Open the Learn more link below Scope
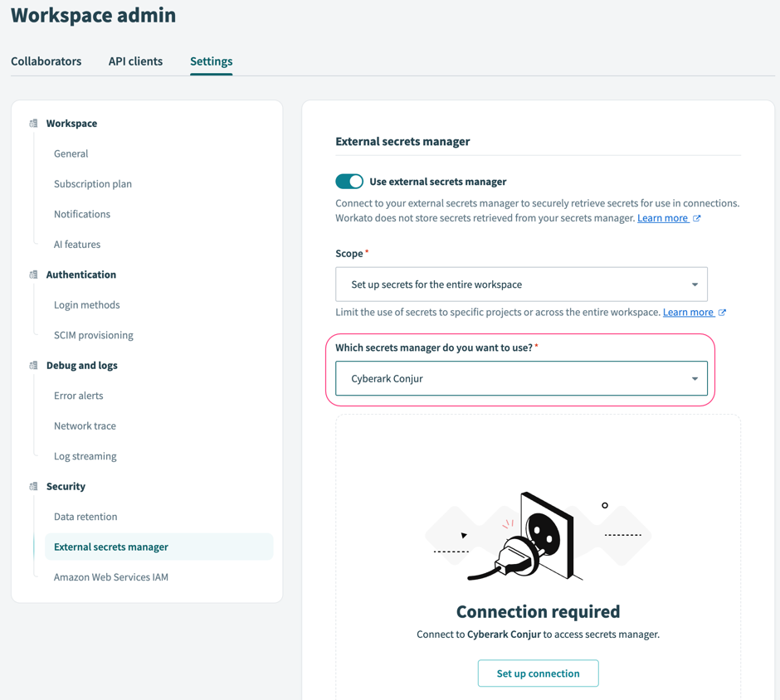 coord(689,312)
